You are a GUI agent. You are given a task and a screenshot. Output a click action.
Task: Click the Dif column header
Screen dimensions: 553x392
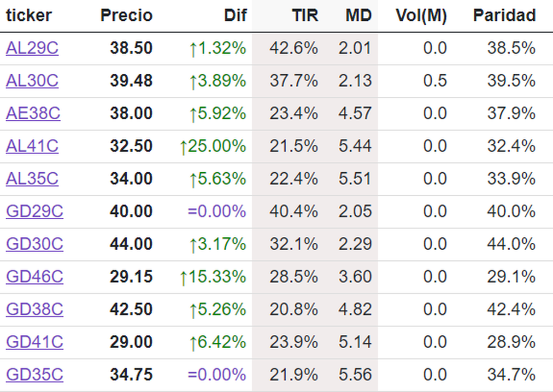[235, 16]
